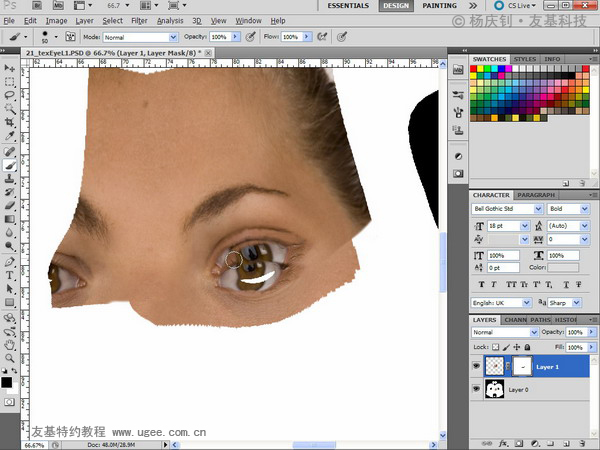Select the Lasso tool

click(x=9, y=95)
